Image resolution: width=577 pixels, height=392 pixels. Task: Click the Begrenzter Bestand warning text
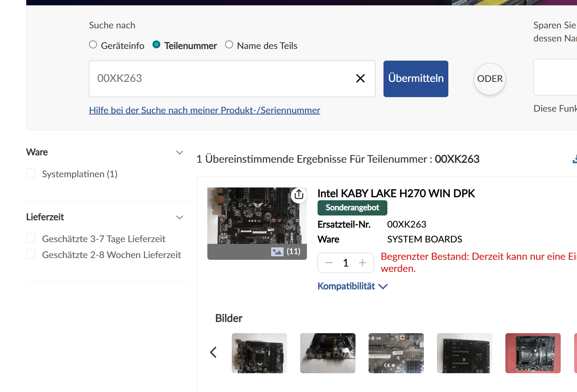[479, 262]
